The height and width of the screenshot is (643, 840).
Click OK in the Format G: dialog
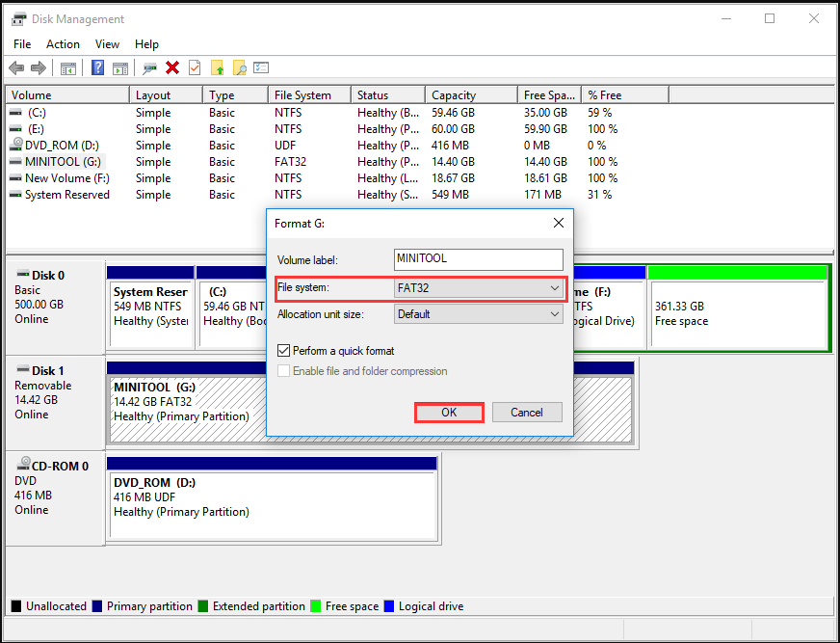(x=449, y=413)
